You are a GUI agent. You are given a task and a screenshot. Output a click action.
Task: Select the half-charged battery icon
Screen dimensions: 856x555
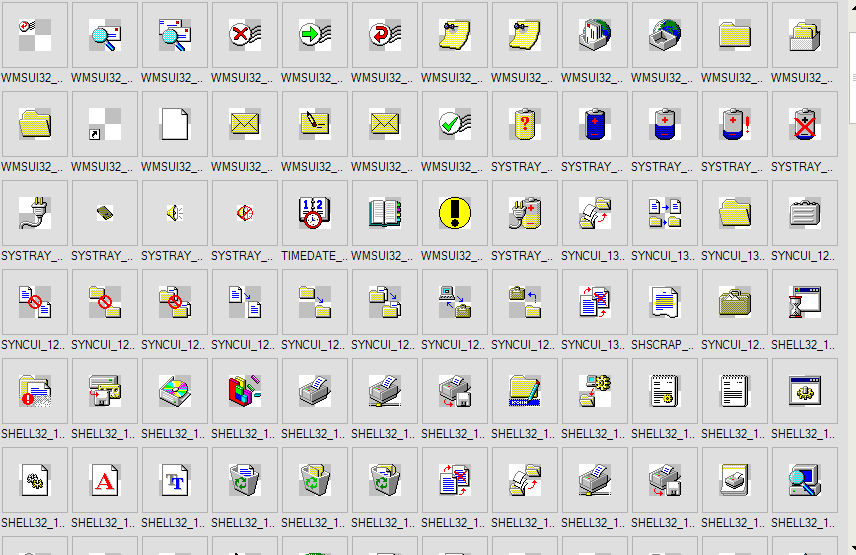pyautogui.click(x=664, y=124)
